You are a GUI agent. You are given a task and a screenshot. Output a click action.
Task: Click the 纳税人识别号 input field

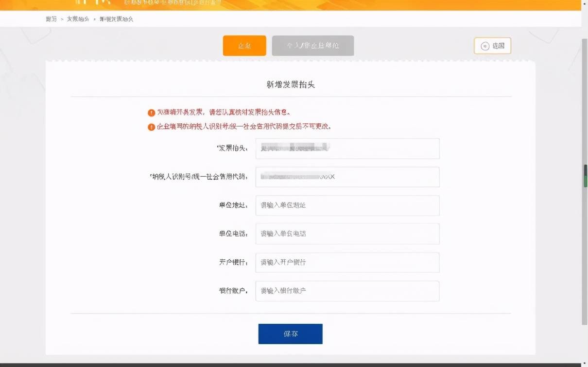(x=347, y=177)
